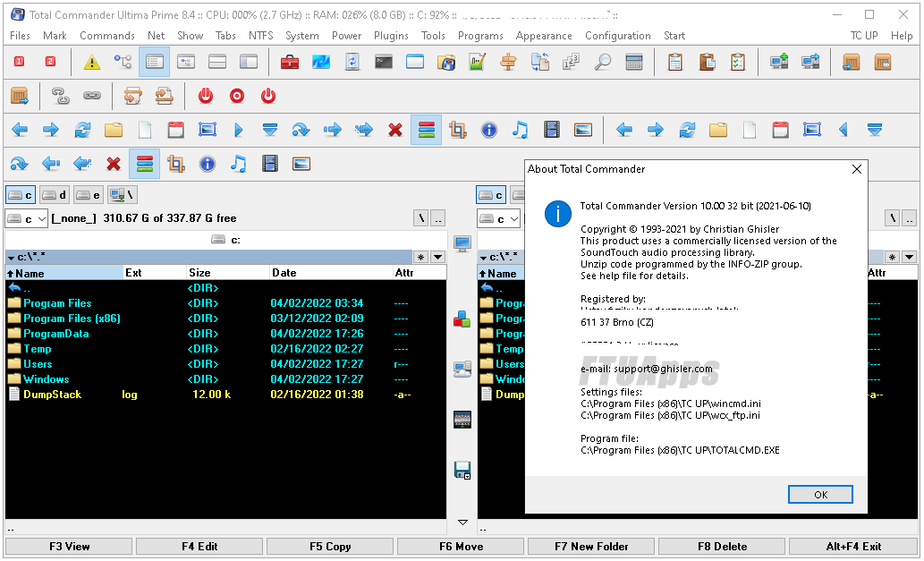Click the red number 2 toolbar icon
Viewport: 924px width, 561px height.
[x=51, y=61]
